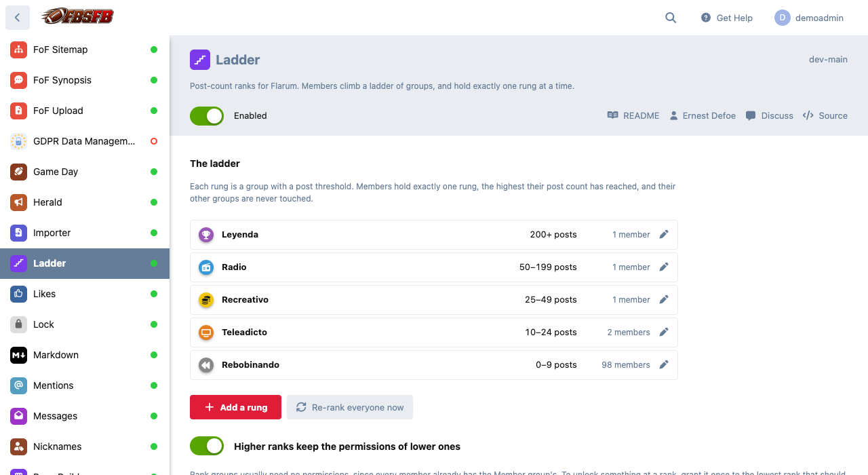868x475 pixels.
Task: Click the Radio group badge icon
Action: point(206,267)
